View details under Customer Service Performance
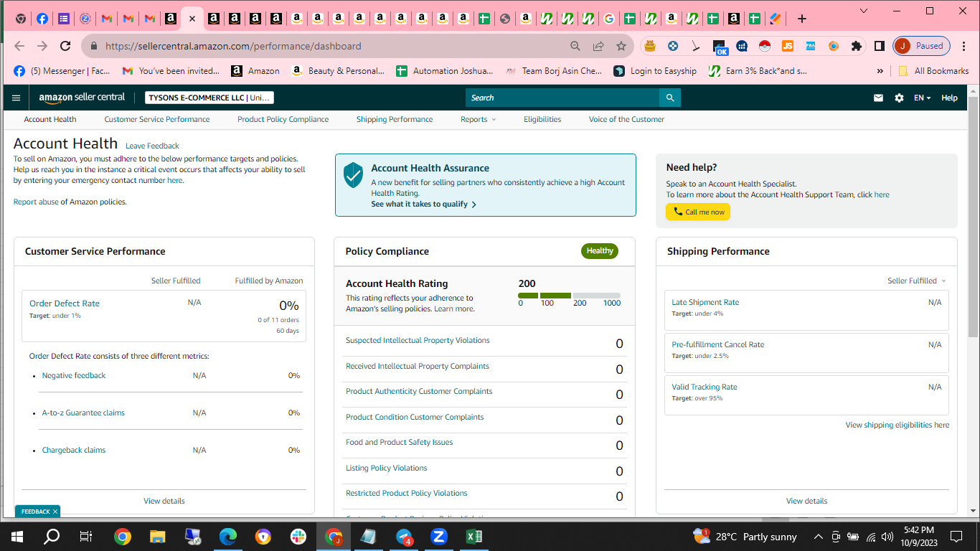The image size is (980, 551). tap(164, 501)
